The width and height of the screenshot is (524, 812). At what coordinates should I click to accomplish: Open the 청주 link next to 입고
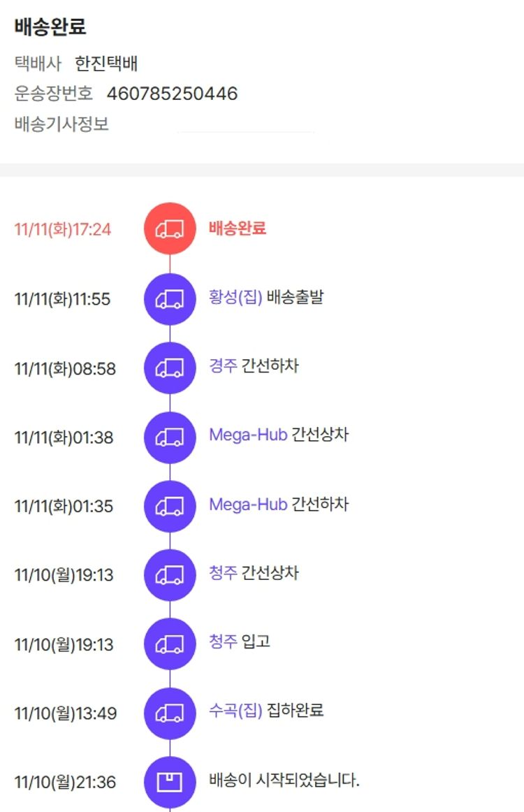[223, 642]
